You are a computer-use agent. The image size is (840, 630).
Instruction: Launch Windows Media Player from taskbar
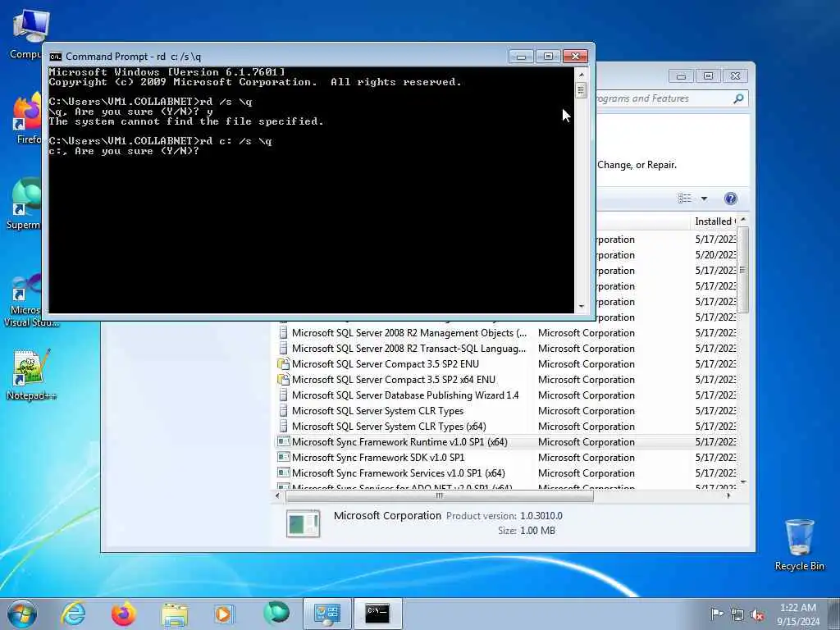click(x=224, y=614)
